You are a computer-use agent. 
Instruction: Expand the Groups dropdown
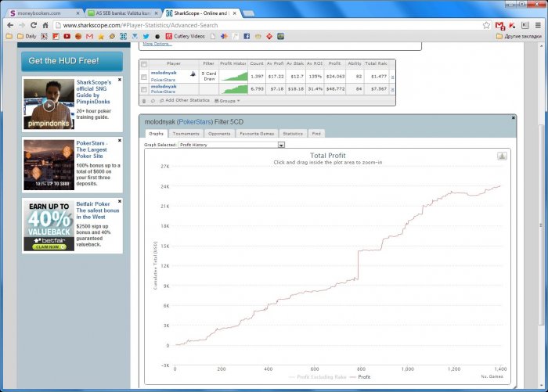coord(228,101)
